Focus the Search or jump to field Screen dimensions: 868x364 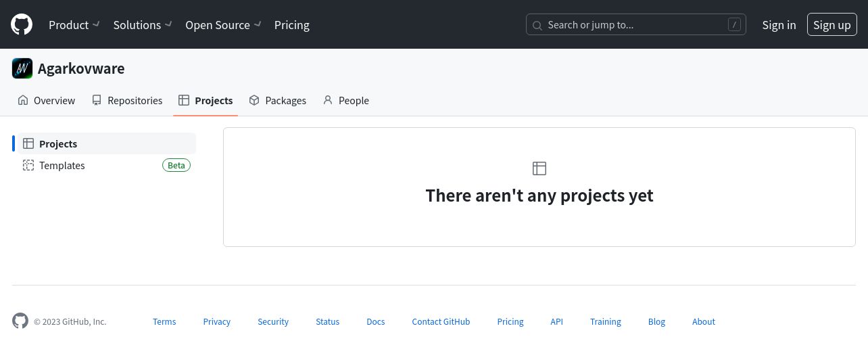[x=636, y=24]
